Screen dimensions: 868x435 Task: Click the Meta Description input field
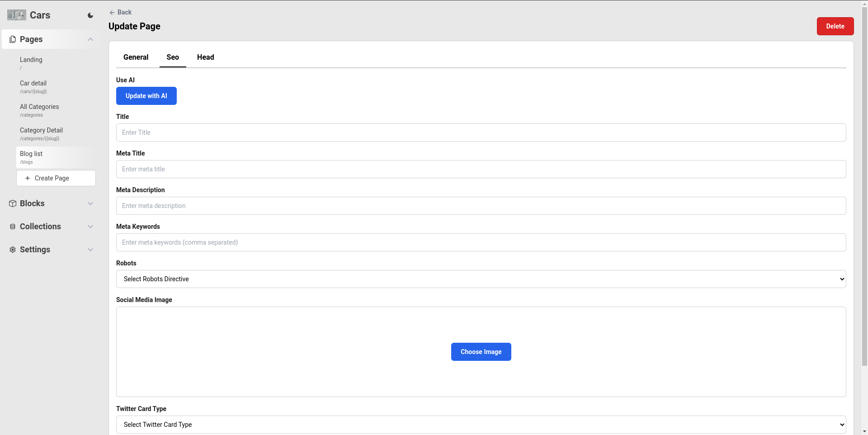pyautogui.click(x=481, y=206)
